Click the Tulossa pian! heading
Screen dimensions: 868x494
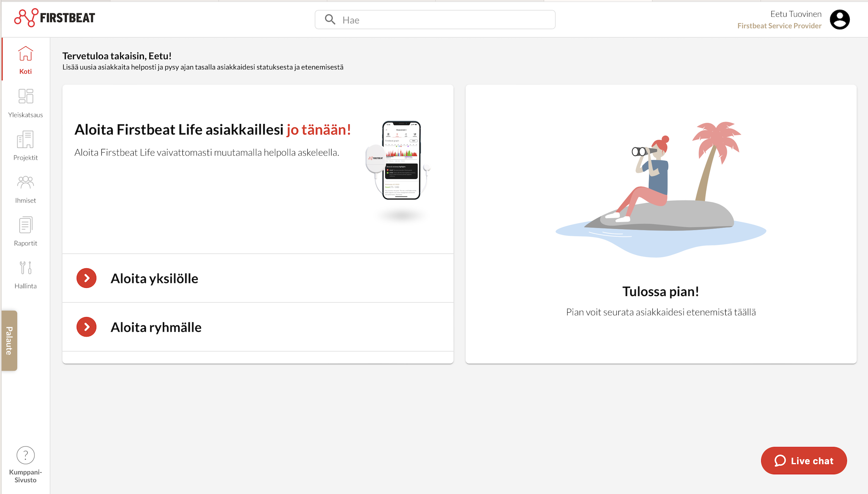coord(661,292)
